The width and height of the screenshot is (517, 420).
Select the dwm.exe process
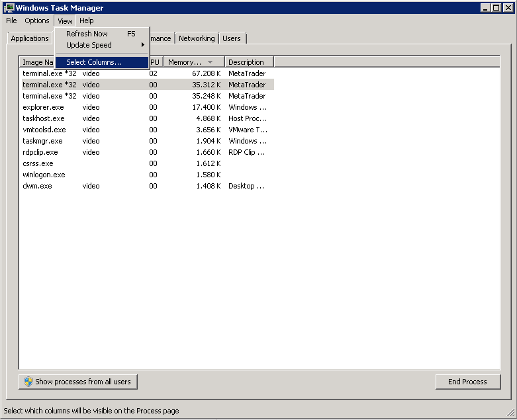[x=148, y=186]
